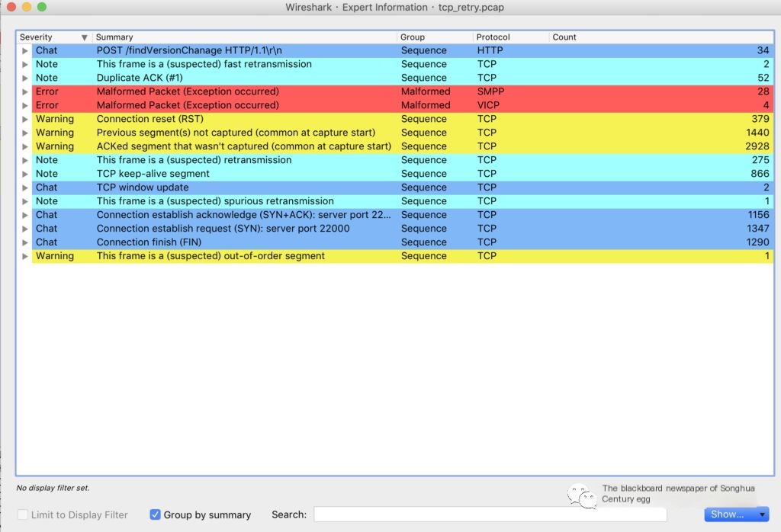Minimize the window using the yellow button
Screen dimensions: 781x532
(x=27, y=7)
